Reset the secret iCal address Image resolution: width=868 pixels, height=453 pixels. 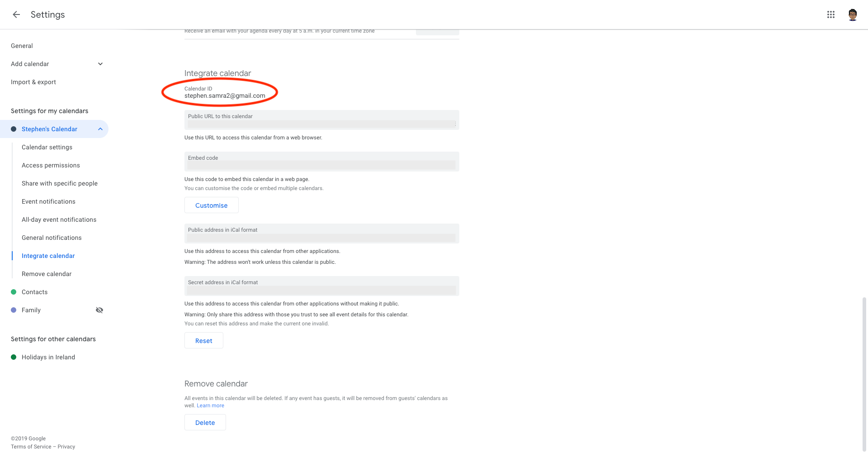coord(203,340)
